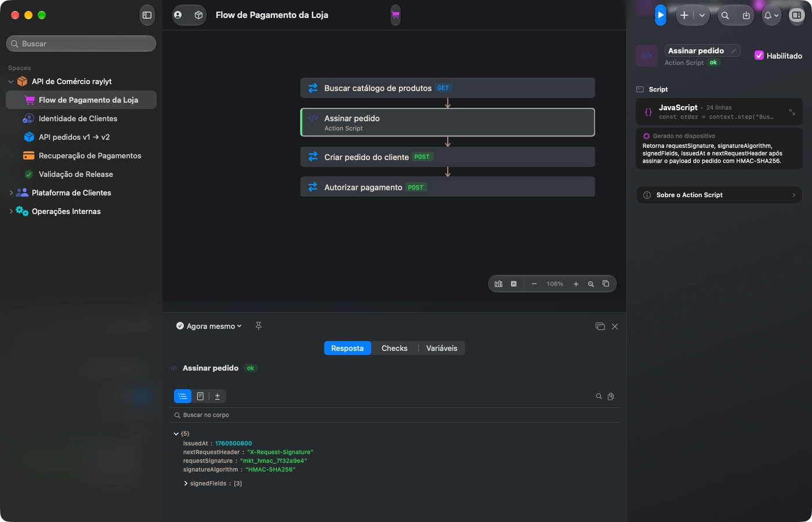Select the Criar pedido do cliente step
Screen dimensions: 812x522
[448, 157]
